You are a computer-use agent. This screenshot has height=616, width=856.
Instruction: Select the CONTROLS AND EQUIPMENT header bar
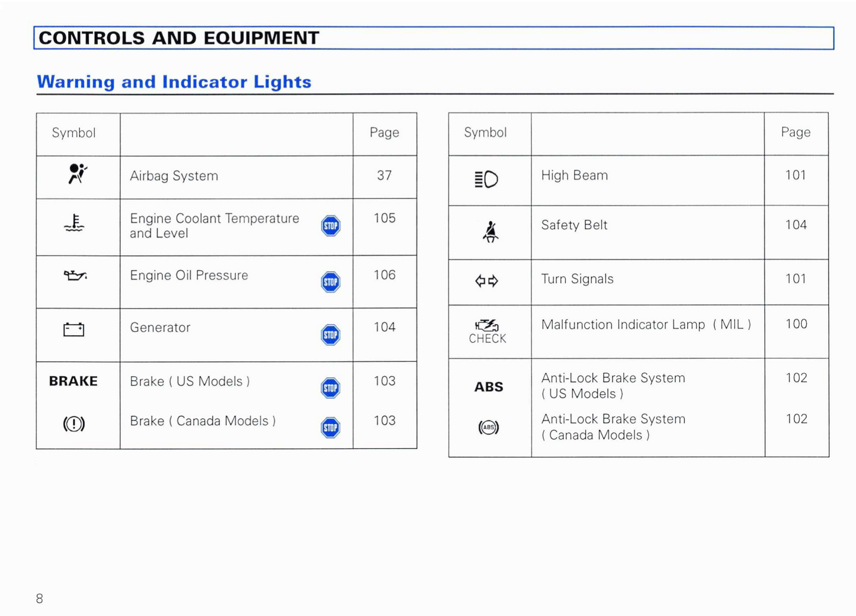433,38
